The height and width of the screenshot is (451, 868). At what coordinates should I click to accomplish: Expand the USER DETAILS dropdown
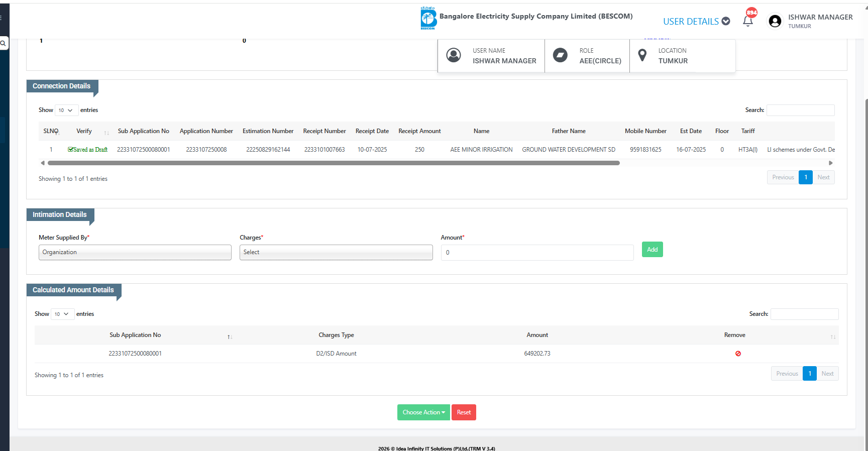point(696,21)
